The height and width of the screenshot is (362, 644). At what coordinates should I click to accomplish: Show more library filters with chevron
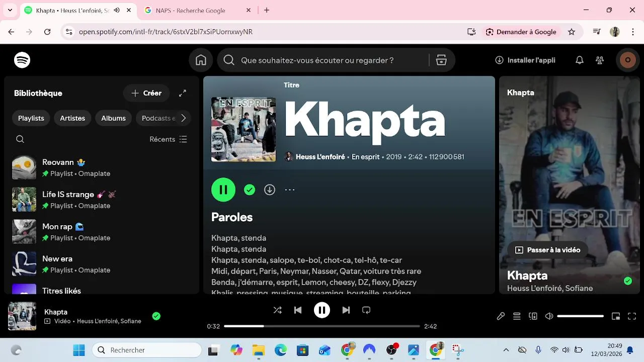tap(183, 118)
